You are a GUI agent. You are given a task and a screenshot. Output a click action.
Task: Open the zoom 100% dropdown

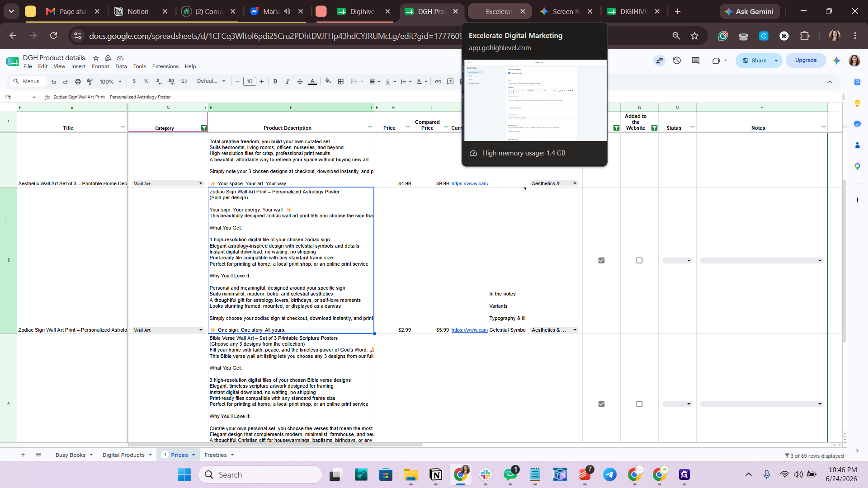click(x=111, y=81)
